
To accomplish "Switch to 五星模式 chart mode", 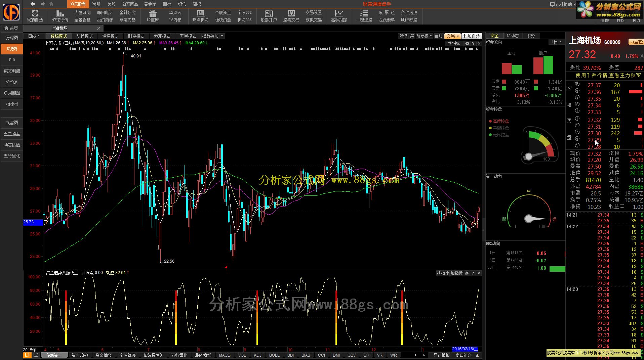I will [188, 36].
